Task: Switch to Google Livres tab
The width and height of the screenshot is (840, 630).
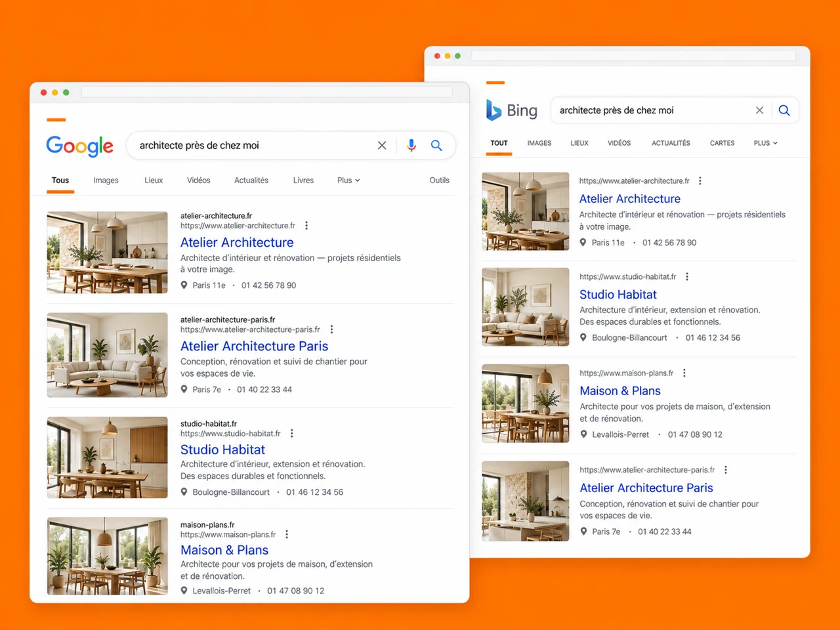Action: 303,180
